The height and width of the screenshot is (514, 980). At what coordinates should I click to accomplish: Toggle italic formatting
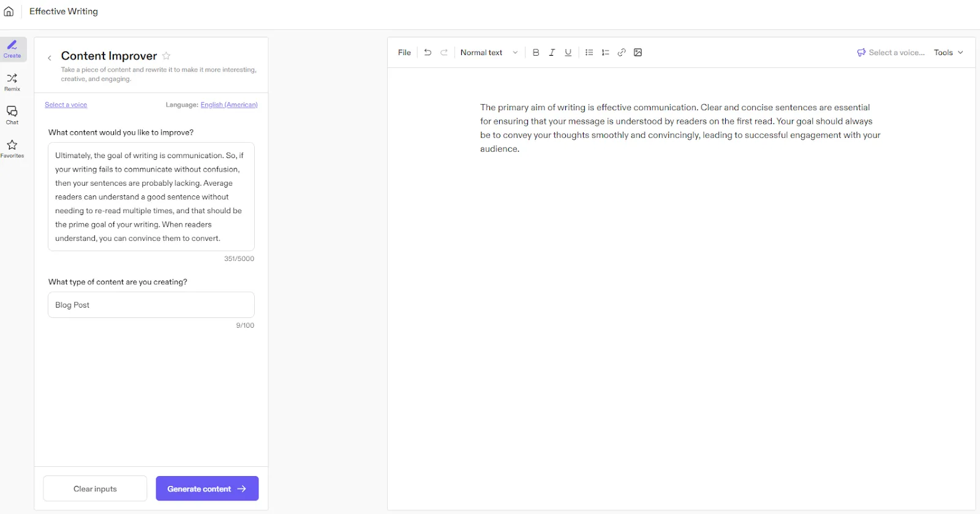coord(552,53)
